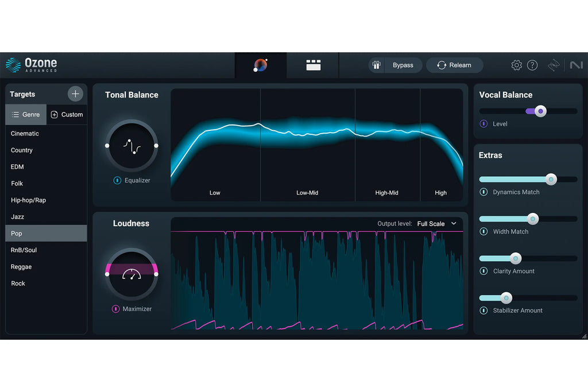Click the reference headphones icon beside Bypass
This screenshot has width=588, height=392.
click(x=377, y=65)
